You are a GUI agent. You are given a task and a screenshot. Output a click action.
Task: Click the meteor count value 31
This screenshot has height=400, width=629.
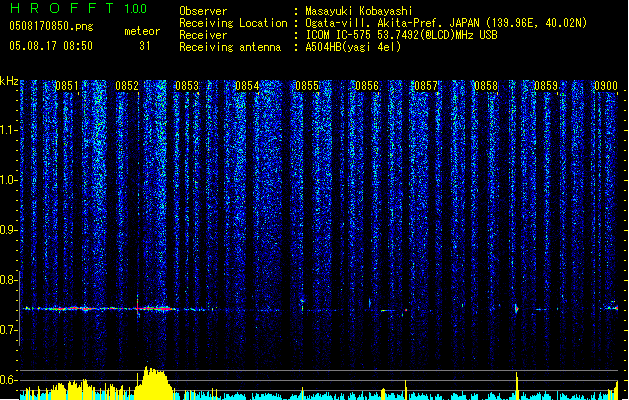point(145,46)
